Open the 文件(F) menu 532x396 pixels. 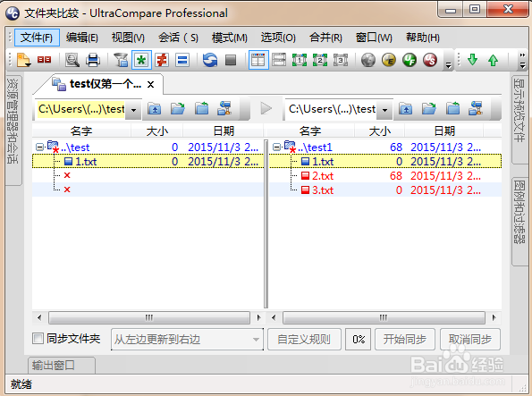[37, 38]
